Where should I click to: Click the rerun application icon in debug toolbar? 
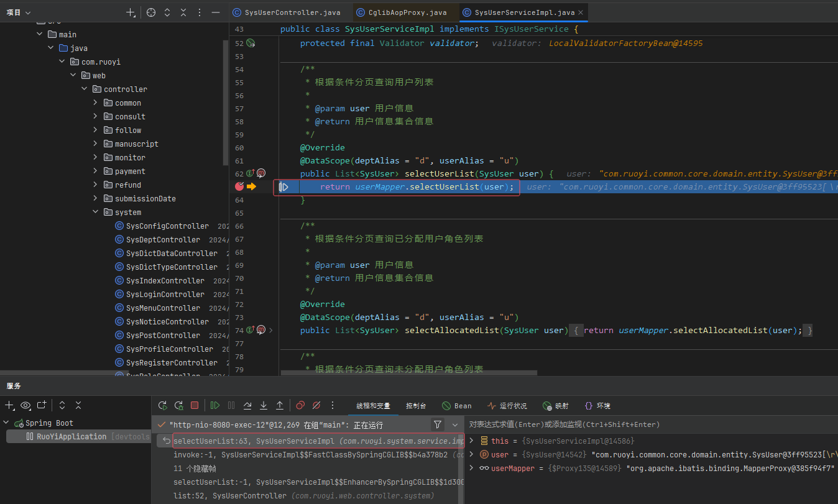[x=163, y=405]
